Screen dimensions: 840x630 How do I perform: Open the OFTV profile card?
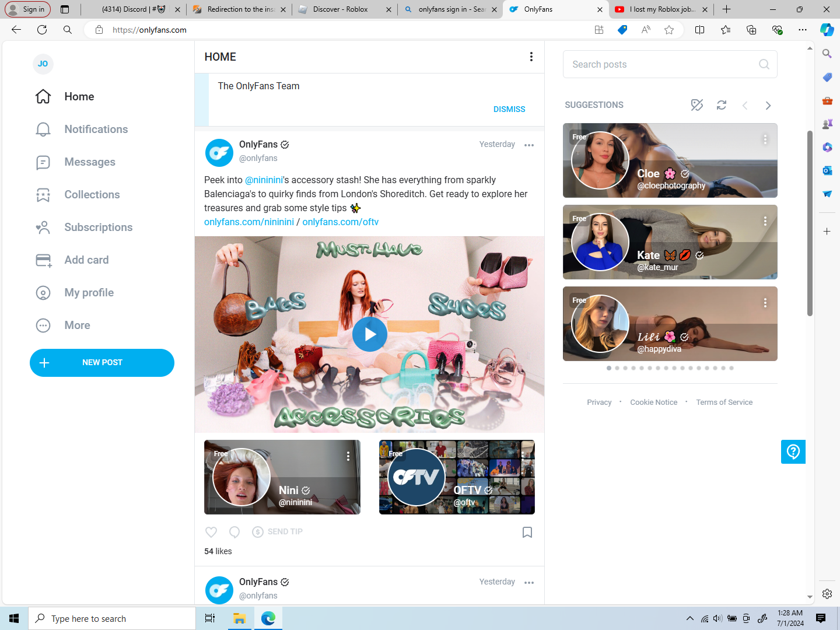tap(457, 477)
